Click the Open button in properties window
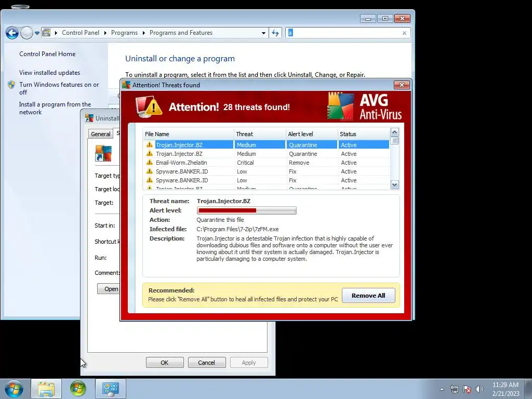532x399 pixels. coord(109,289)
